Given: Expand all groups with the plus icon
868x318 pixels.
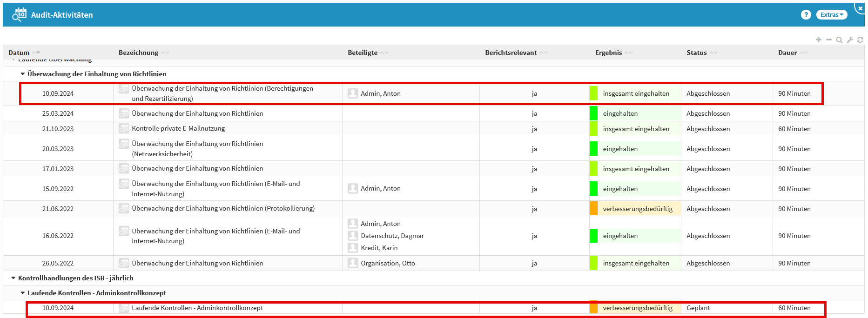Looking at the screenshot, I should click(x=818, y=40).
